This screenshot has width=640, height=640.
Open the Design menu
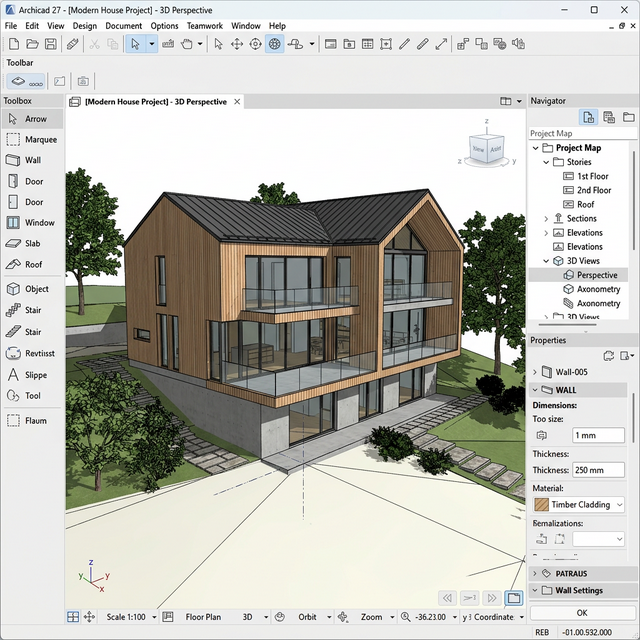coord(85,26)
